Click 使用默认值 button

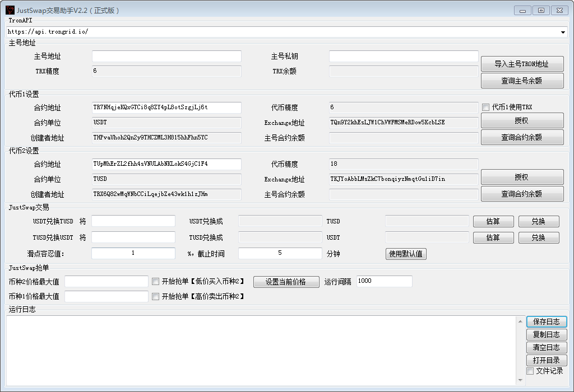406,254
